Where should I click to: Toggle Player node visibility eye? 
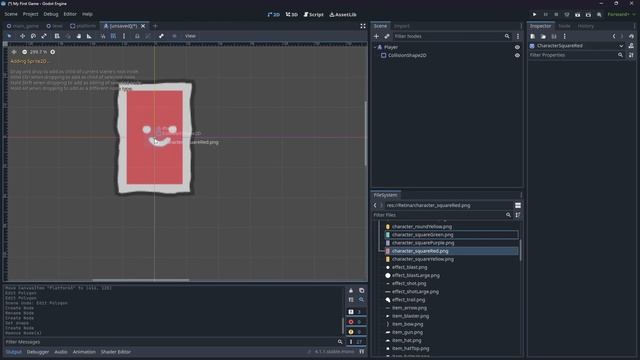(517, 47)
